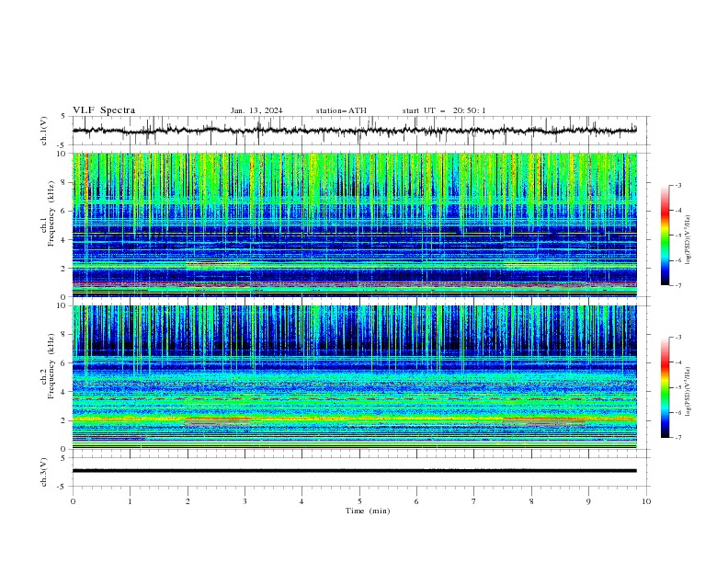Click the lower log(PSD) color bar for ch.2
The image size is (728, 563).
[x=665, y=387]
